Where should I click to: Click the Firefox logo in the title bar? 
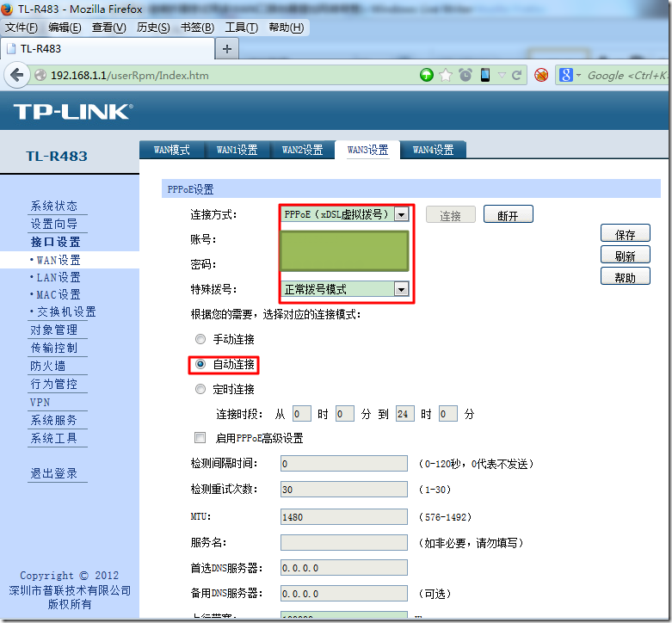coord(7,9)
